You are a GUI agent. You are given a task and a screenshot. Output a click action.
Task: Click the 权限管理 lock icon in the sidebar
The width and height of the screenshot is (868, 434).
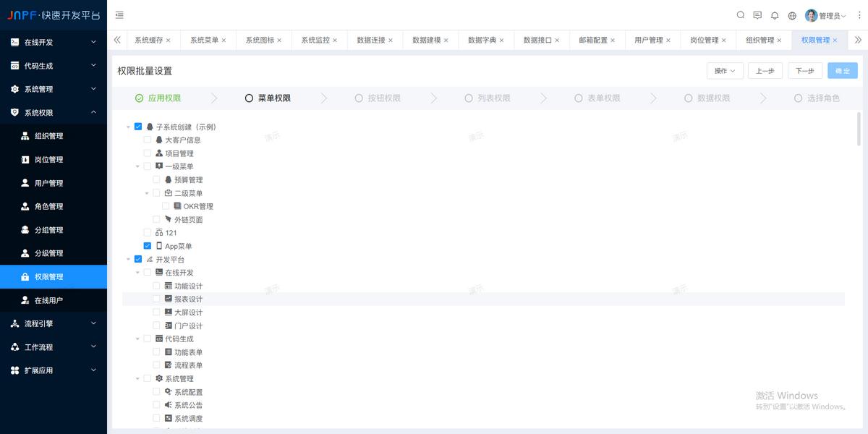(25, 276)
